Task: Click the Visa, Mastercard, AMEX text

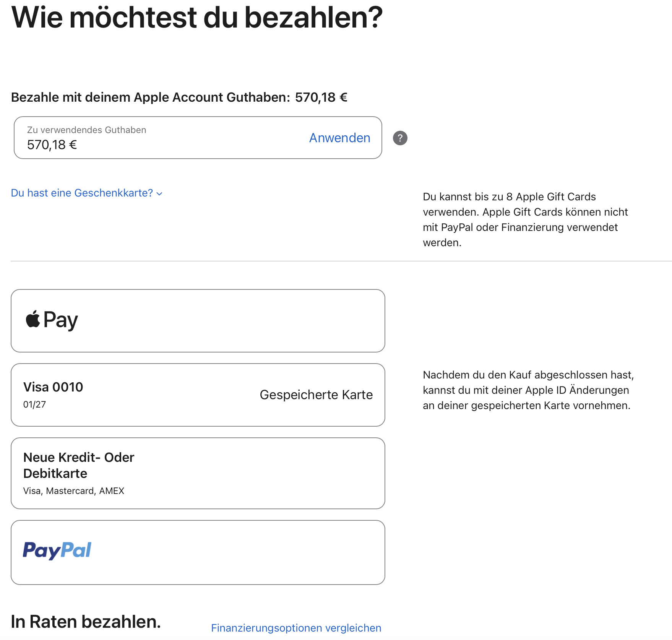Action: (x=74, y=491)
